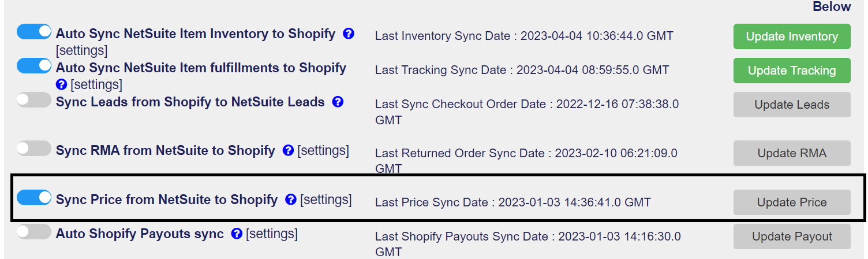The width and height of the screenshot is (868, 259).
Task: Enable Sync Leads from Shopify toggle
Action: [34, 101]
